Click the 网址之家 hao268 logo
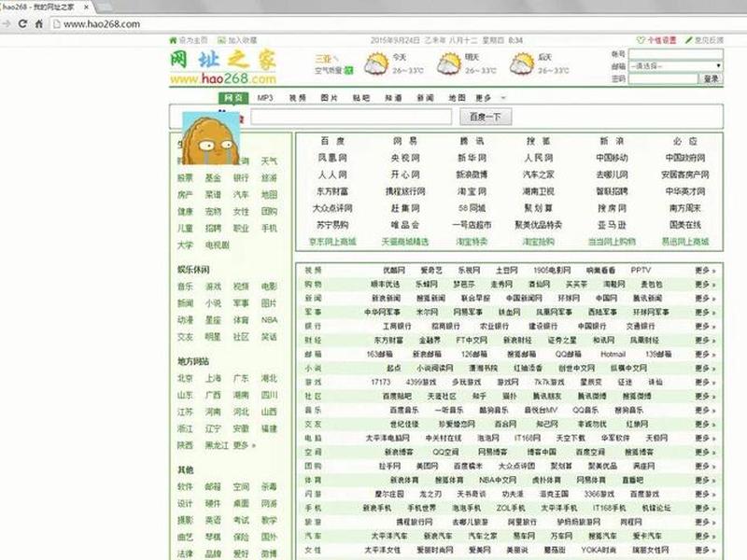Viewport: 747px width, 560px height. click(x=223, y=66)
